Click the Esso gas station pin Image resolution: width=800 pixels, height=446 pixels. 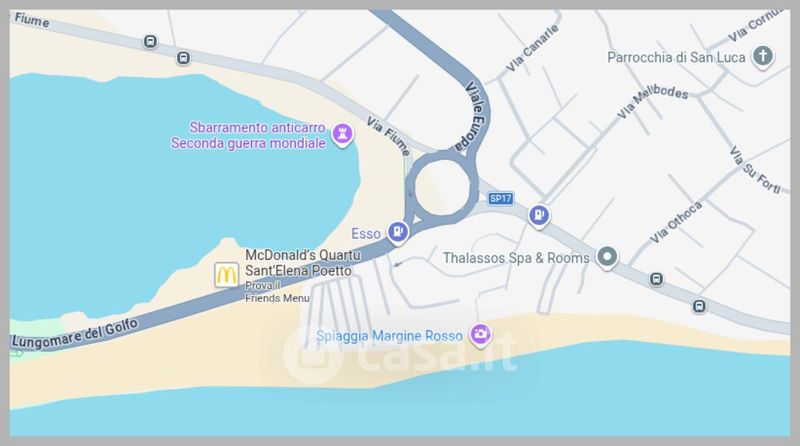[397, 232]
